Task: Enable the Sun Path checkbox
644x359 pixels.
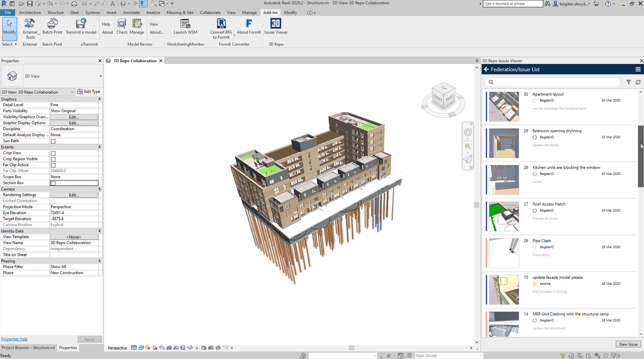Action: click(53, 141)
